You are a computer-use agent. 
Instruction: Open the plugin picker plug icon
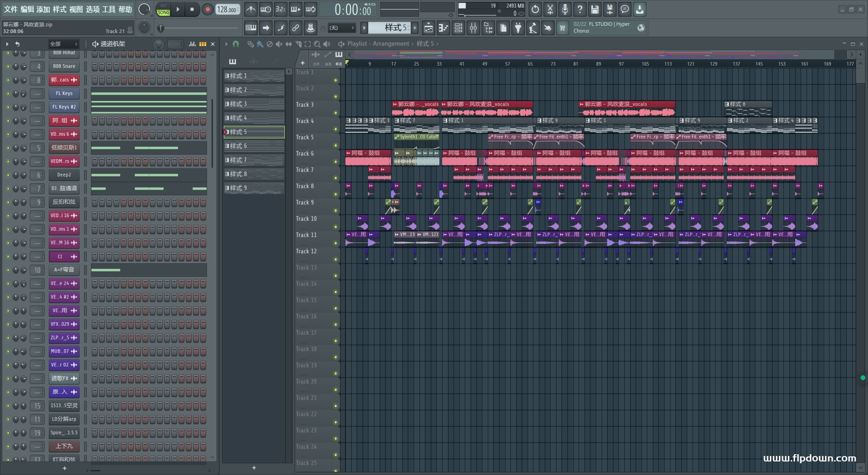518,28
